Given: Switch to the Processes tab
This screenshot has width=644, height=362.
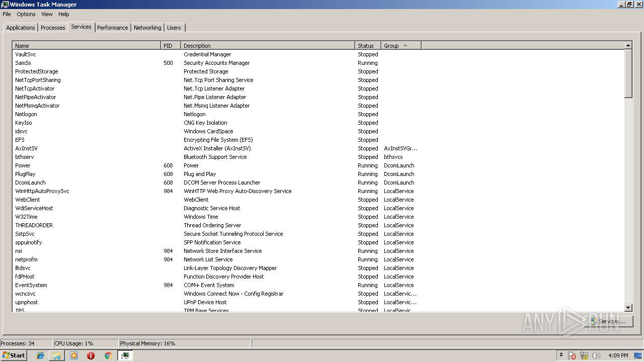Looking at the screenshot, I should 53,28.
